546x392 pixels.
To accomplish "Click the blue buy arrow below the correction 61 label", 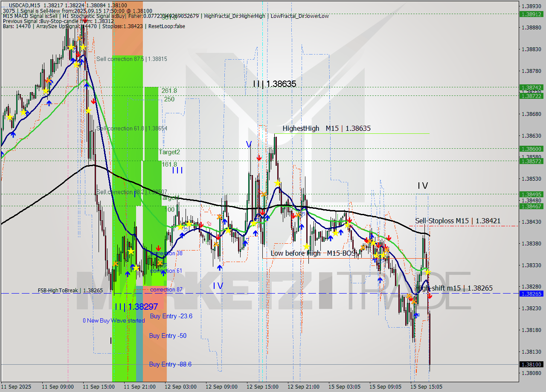I will point(163,274).
